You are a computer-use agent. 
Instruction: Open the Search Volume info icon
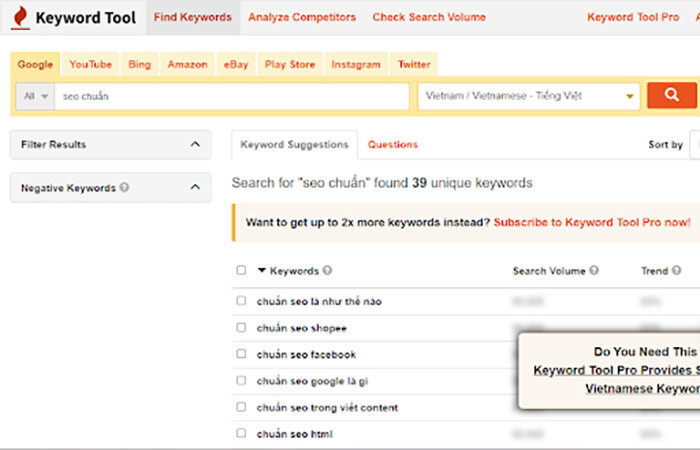point(594,271)
